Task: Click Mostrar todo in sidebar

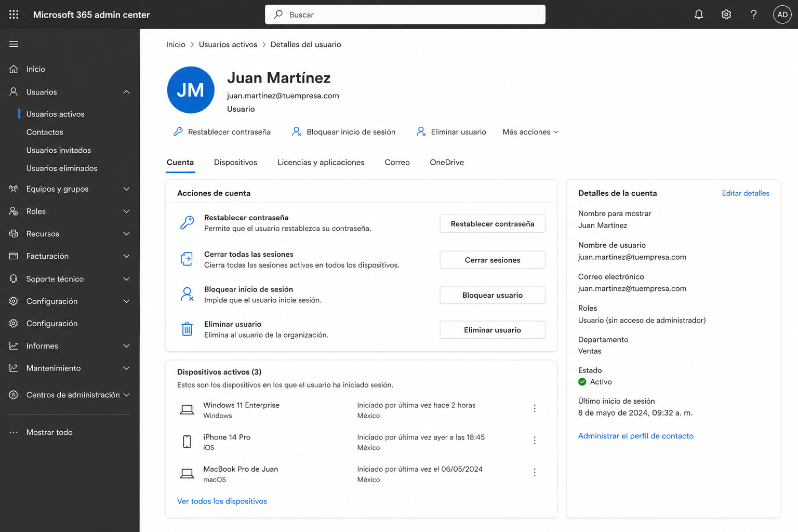Action: (49, 432)
